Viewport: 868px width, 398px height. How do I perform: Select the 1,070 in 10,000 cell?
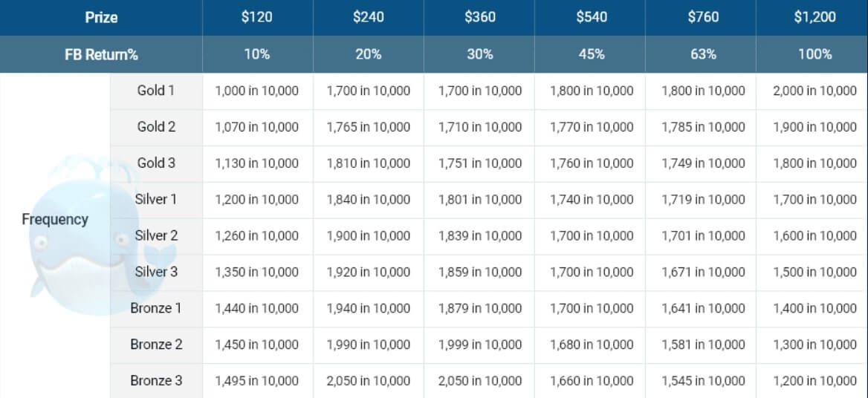click(257, 127)
